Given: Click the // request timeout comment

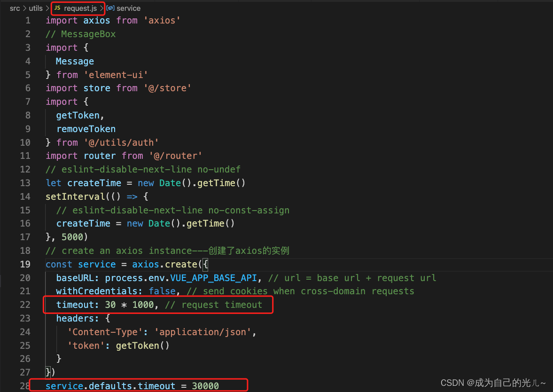Looking at the screenshot, I should click(213, 305).
